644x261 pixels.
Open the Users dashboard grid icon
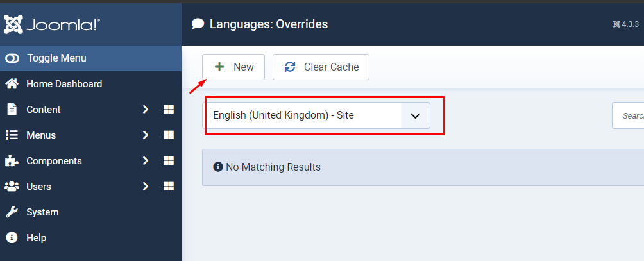(x=169, y=187)
